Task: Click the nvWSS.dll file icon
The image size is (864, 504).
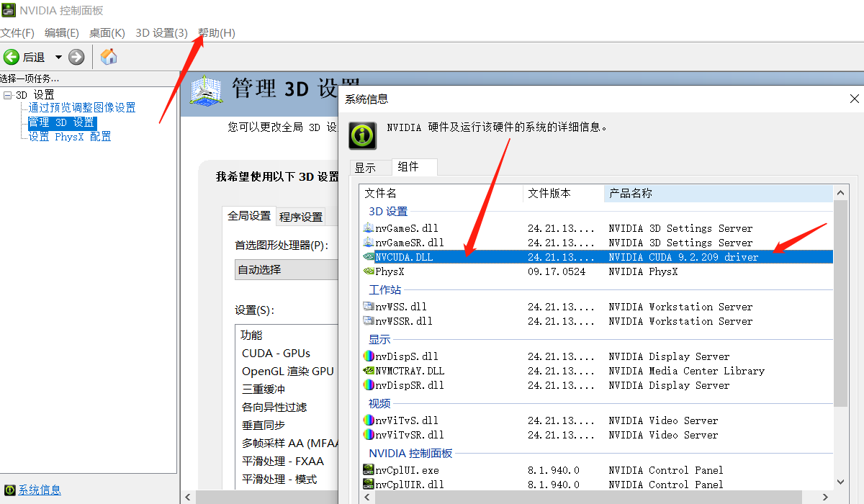Action: [x=369, y=307]
